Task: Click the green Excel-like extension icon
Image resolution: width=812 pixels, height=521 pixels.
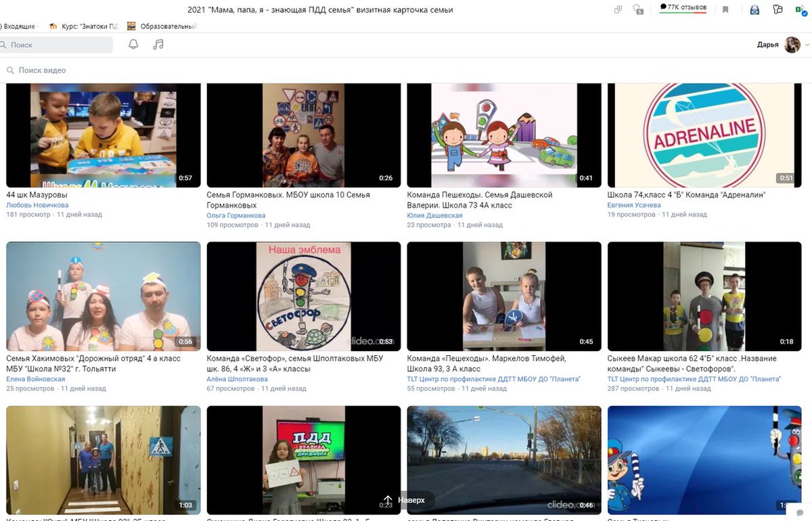Action: click(x=803, y=9)
